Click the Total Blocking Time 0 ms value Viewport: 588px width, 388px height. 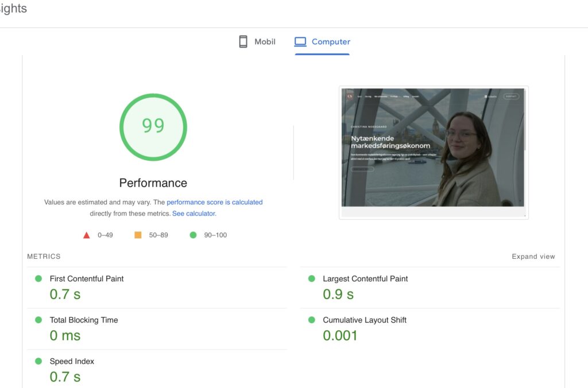click(65, 336)
